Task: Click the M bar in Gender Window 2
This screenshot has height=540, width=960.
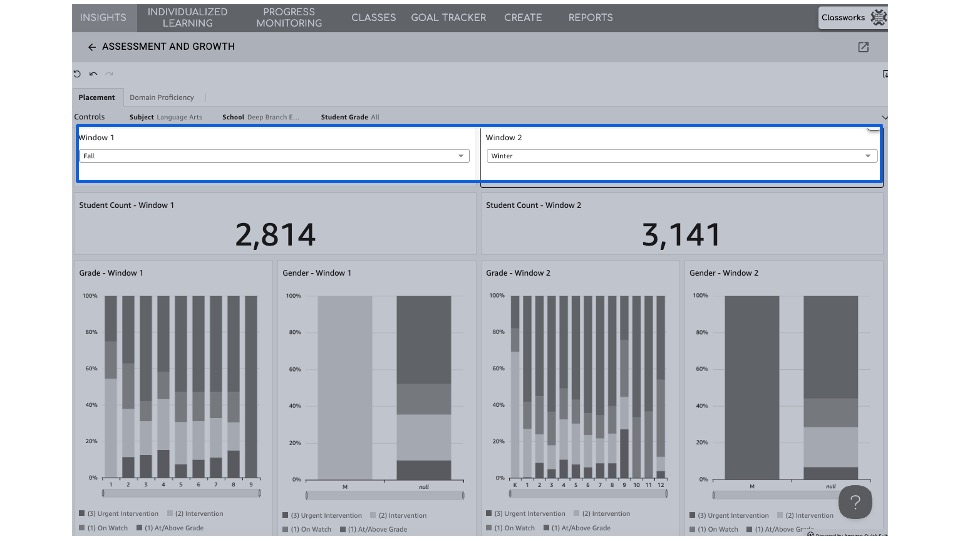Action: pos(751,387)
